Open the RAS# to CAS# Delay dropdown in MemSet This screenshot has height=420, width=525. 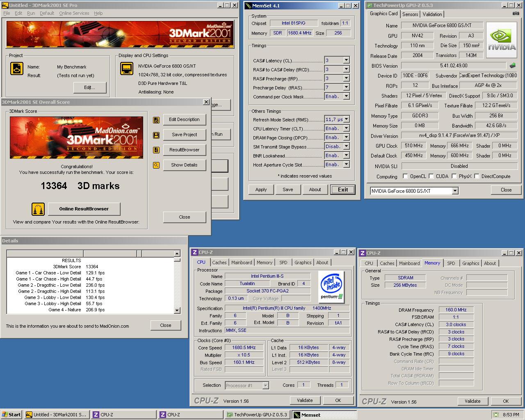point(346,69)
